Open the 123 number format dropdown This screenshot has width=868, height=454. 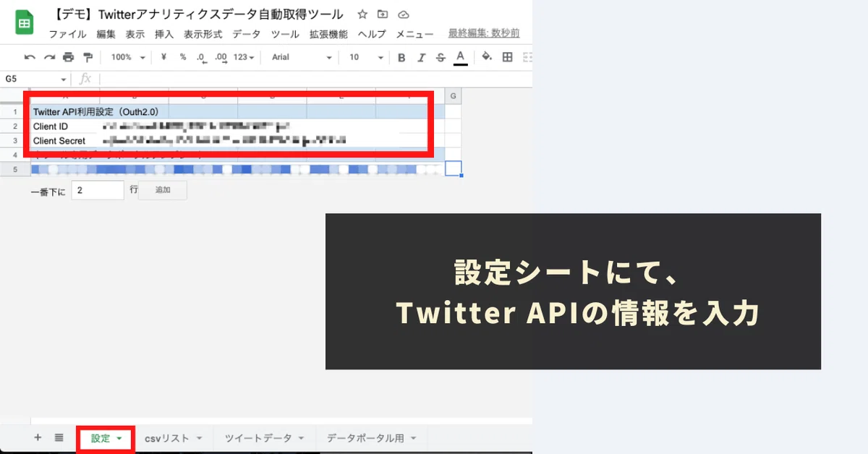tap(244, 57)
